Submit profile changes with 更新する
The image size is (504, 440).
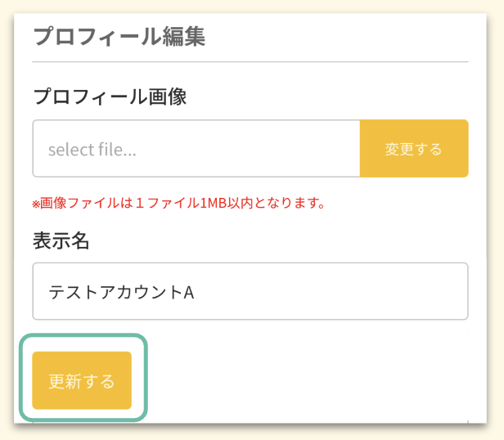[x=82, y=380]
